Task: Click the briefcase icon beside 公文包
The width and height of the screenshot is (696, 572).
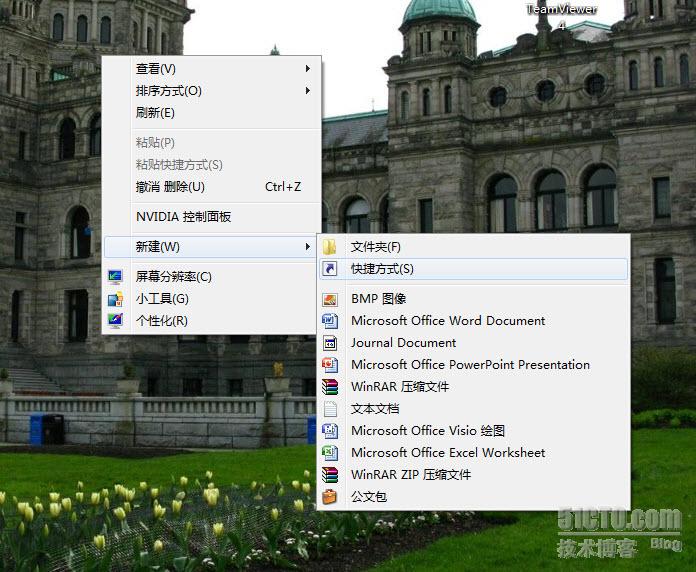Action: click(329, 497)
